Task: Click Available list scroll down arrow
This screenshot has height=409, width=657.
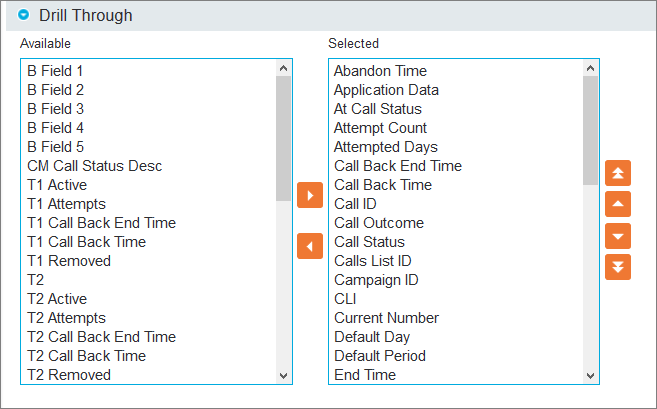Action: (x=284, y=375)
